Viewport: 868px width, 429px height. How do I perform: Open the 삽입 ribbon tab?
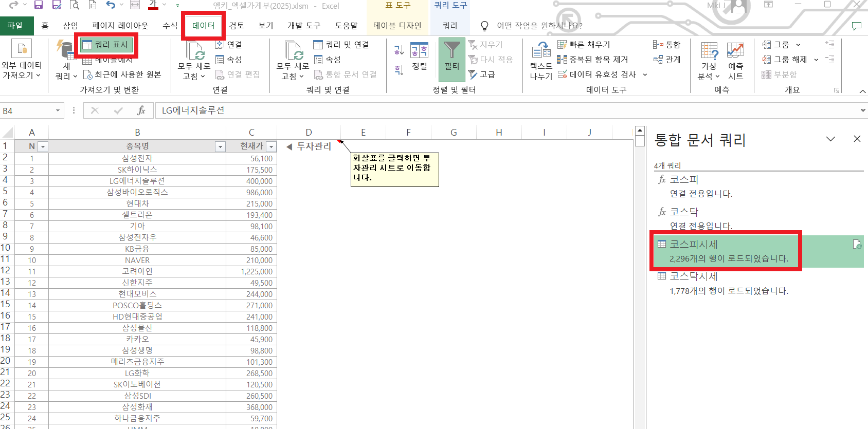click(70, 26)
